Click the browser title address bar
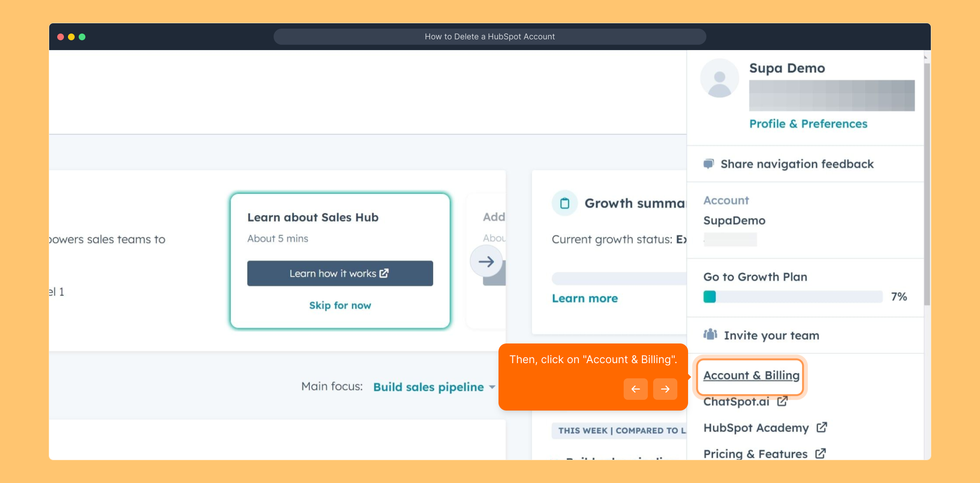980x483 pixels. 490,37
